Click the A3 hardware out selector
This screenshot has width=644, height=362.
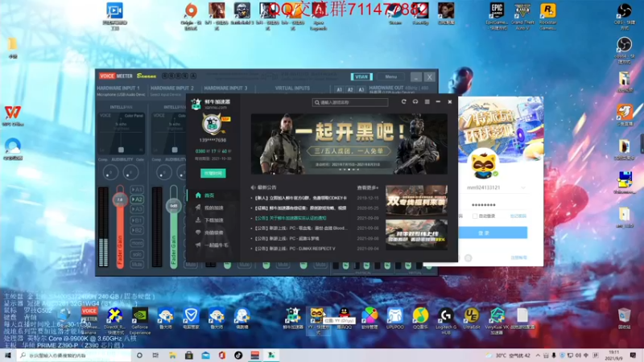pyautogui.click(x=361, y=89)
